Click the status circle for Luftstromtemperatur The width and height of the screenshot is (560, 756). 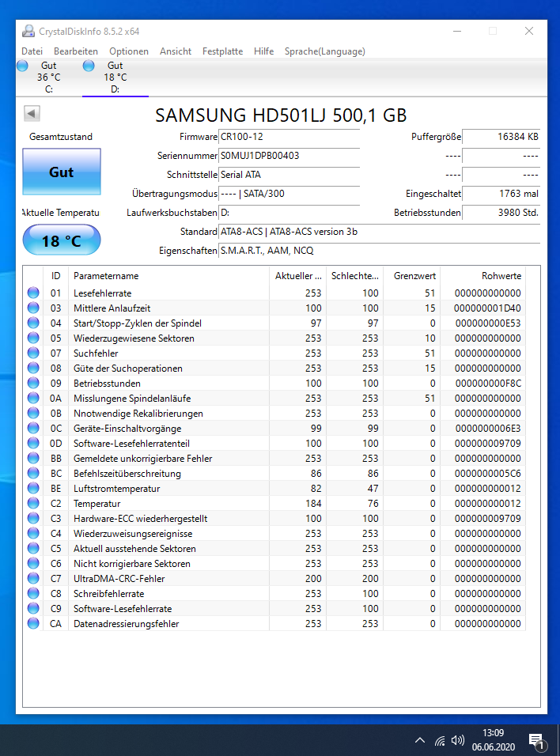[x=33, y=488]
